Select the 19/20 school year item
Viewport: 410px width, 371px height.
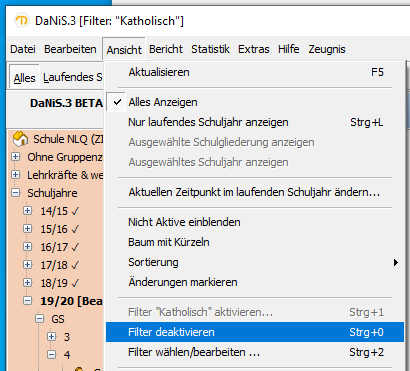click(71, 301)
